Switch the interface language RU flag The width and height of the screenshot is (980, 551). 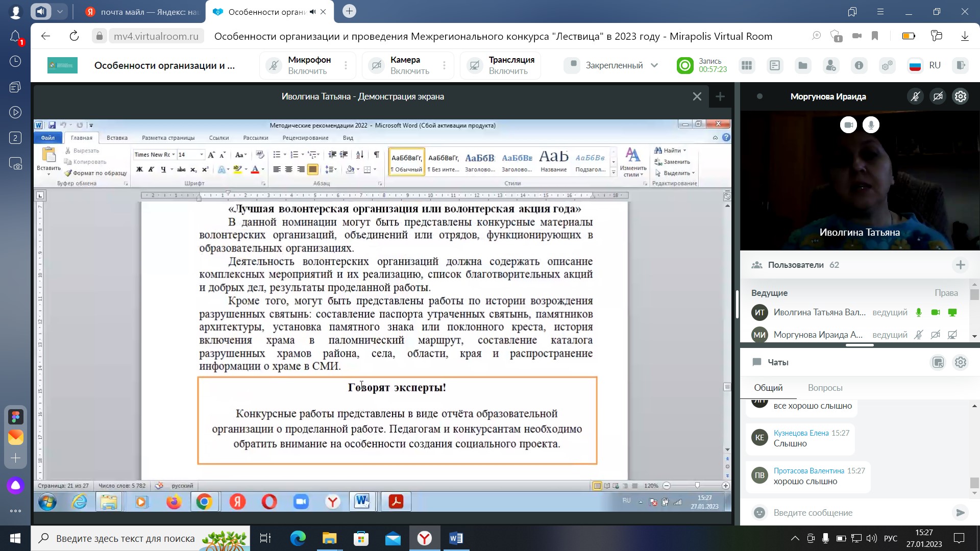pyautogui.click(x=915, y=65)
